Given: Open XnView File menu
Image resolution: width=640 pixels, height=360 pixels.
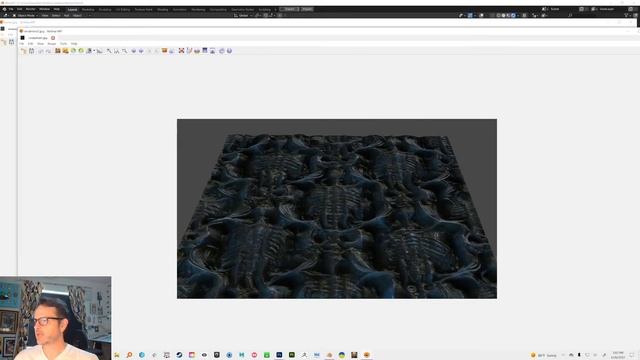Looking at the screenshot, I should pos(22,44).
